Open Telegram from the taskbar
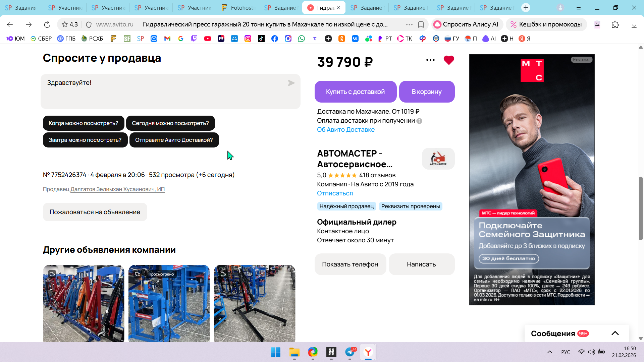644x362 pixels. 350,352
